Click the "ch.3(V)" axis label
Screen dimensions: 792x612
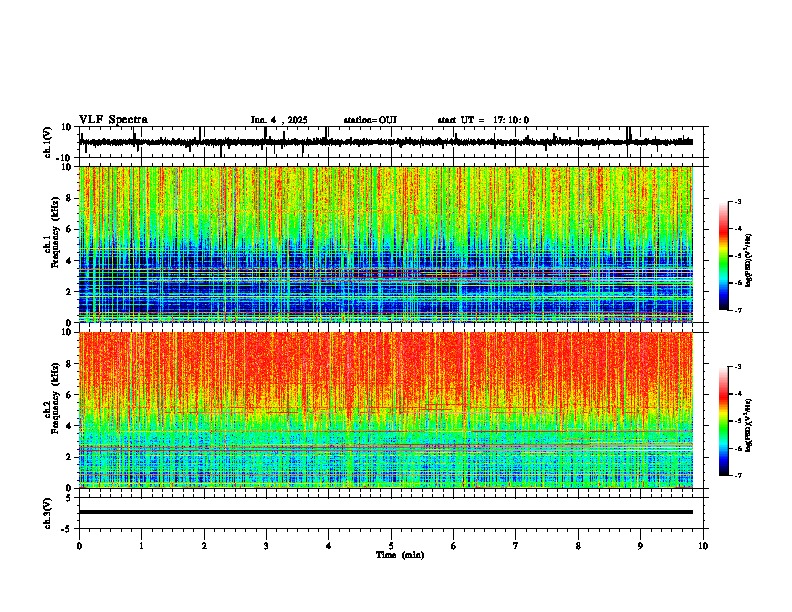coord(48,513)
